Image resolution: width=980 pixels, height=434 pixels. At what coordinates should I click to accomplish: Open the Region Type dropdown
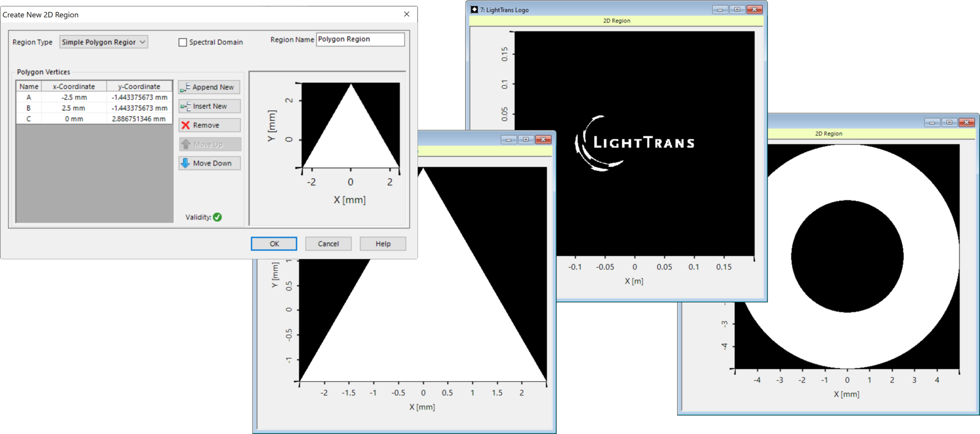[x=103, y=42]
